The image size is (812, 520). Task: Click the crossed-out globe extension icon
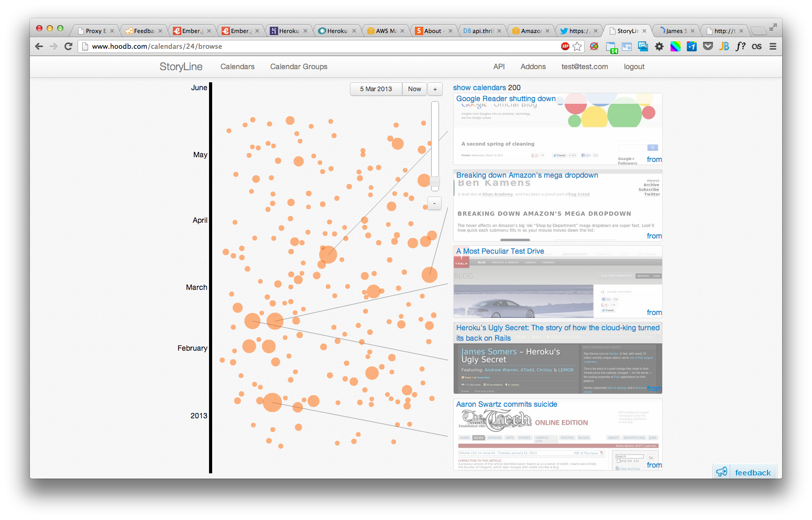(594, 46)
